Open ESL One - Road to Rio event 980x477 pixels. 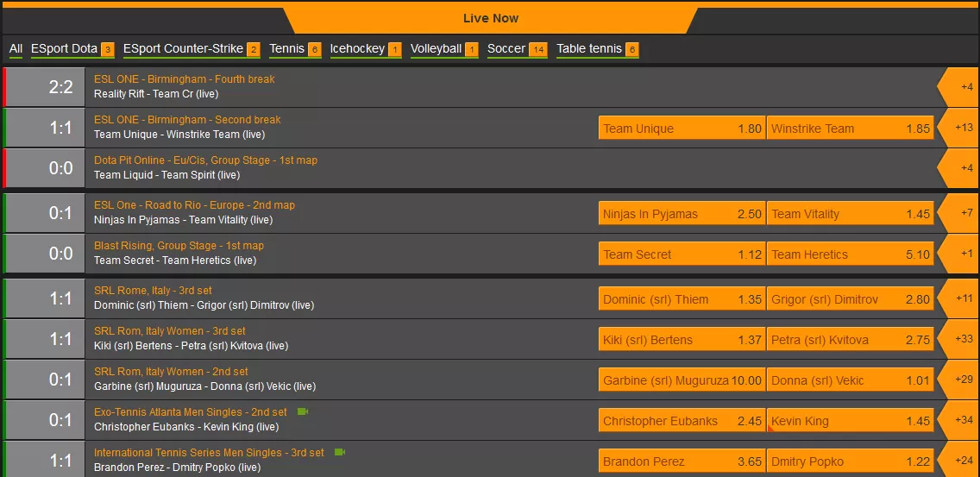click(194, 205)
